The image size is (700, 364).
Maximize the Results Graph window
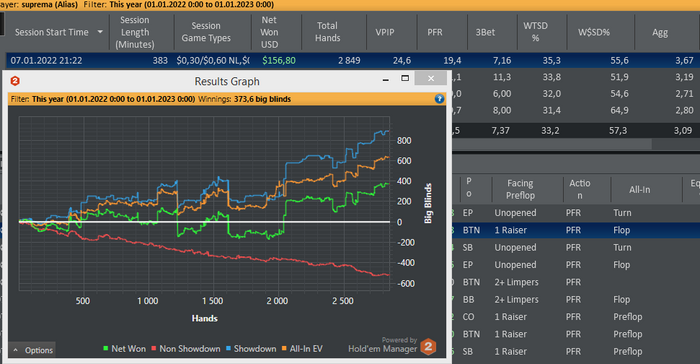pyautogui.click(x=405, y=78)
